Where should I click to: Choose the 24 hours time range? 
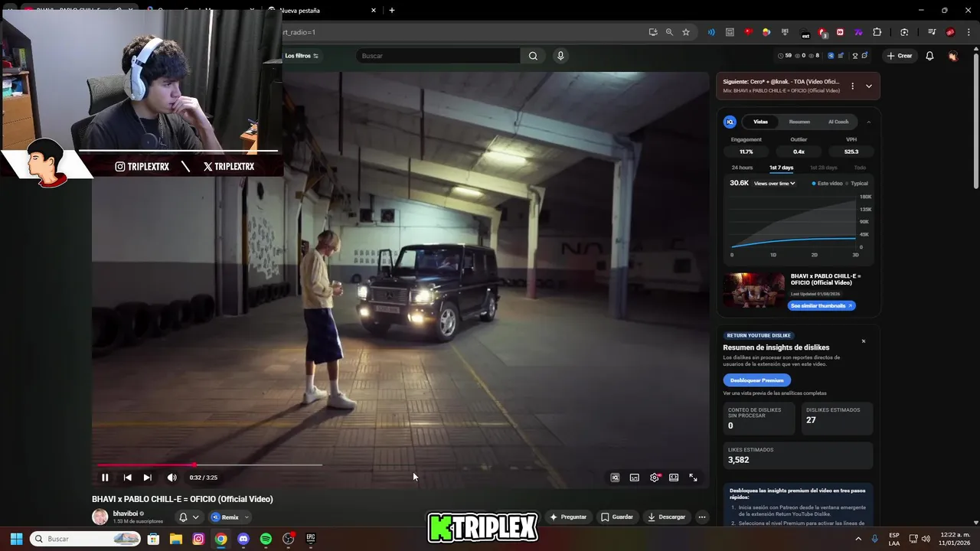[x=742, y=168]
